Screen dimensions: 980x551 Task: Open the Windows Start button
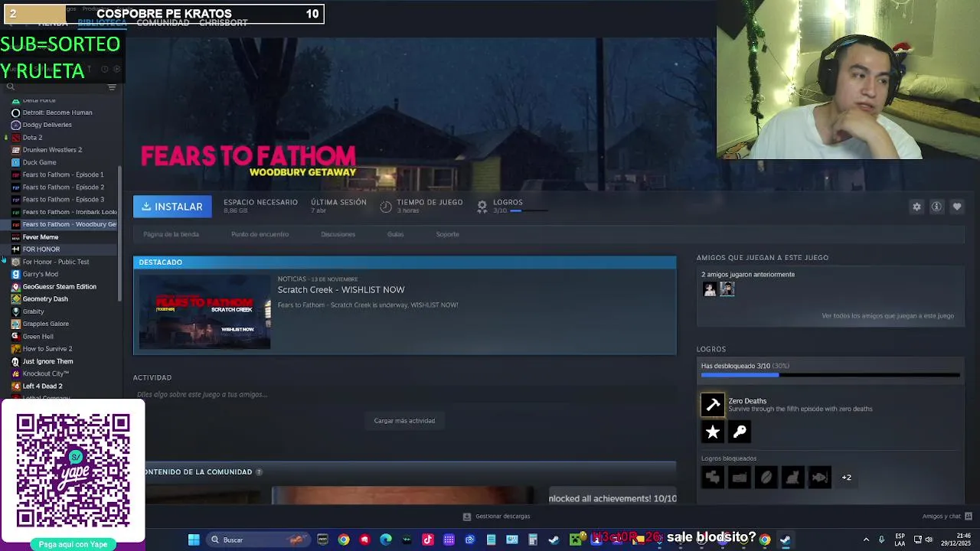194,540
